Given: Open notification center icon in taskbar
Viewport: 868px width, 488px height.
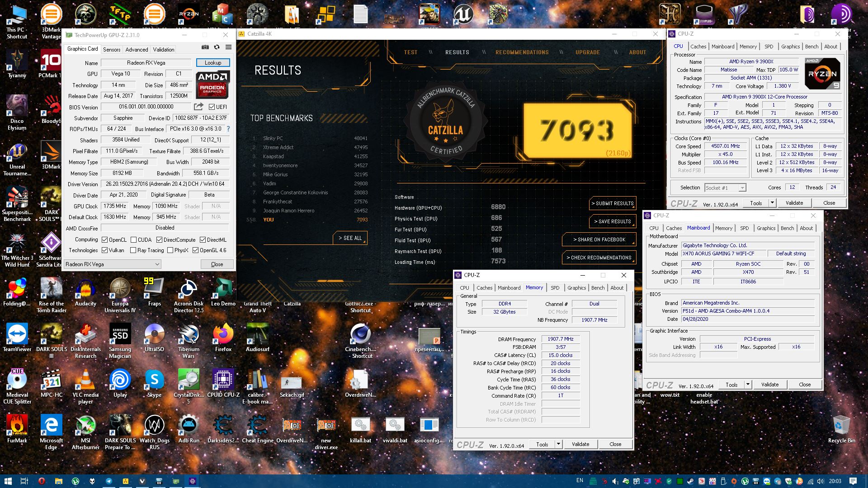Looking at the screenshot, I should point(853,481).
